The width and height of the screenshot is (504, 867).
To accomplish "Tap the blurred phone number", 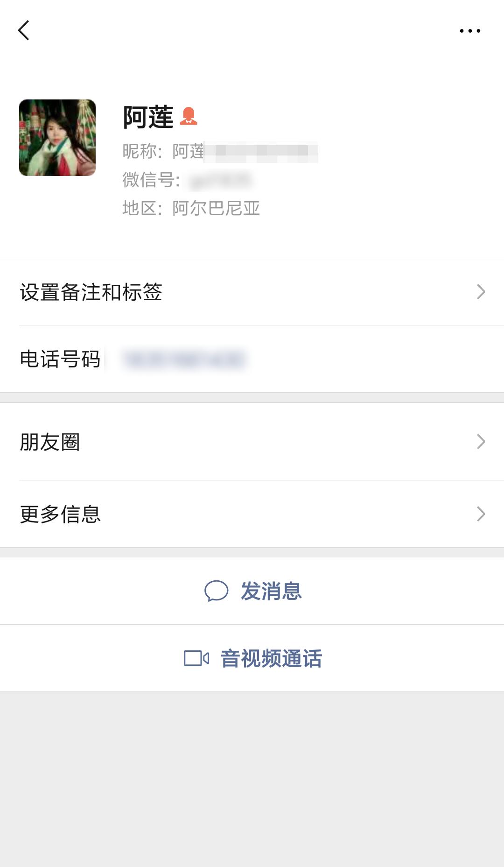I will click(x=184, y=359).
